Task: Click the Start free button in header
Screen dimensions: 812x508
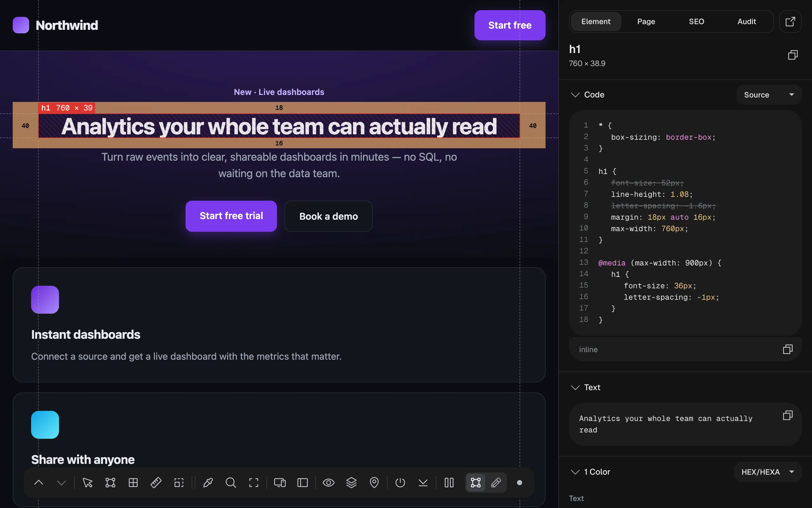Action: click(x=510, y=25)
